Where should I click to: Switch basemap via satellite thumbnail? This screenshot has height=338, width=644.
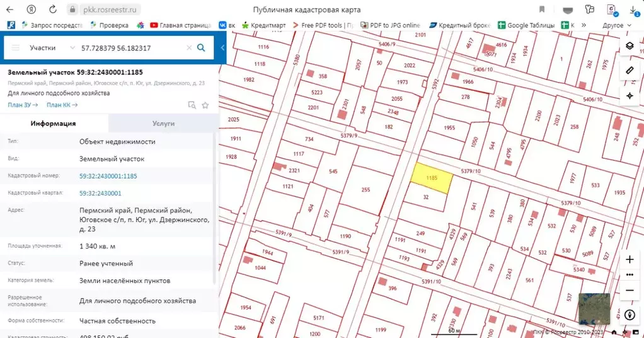(594, 308)
